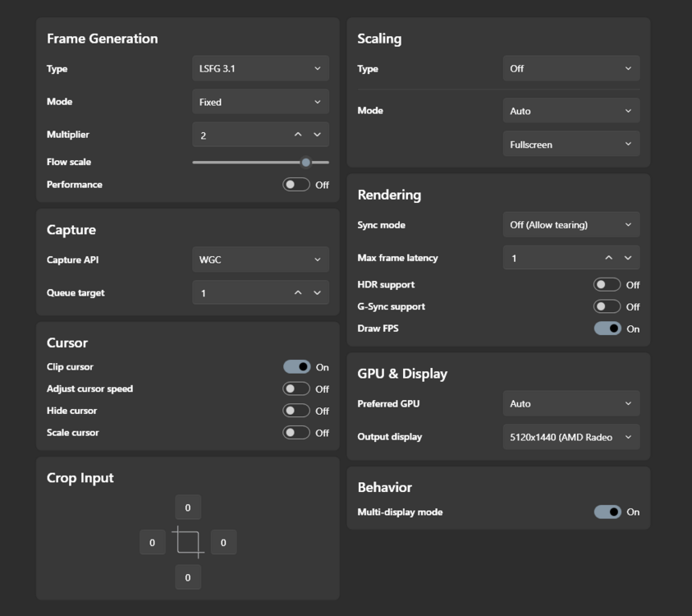Open the Fullscreen scaling mode dropdown
This screenshot has width=692, height=616.
pyautogui.click(x=571, y=145)
